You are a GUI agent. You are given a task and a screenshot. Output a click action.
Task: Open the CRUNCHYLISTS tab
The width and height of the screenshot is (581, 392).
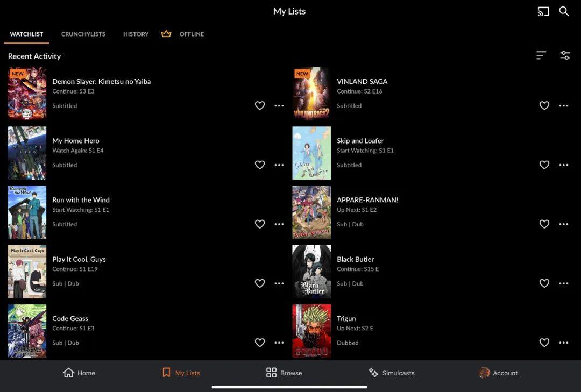pyautogui.click(x=83, y=34)
